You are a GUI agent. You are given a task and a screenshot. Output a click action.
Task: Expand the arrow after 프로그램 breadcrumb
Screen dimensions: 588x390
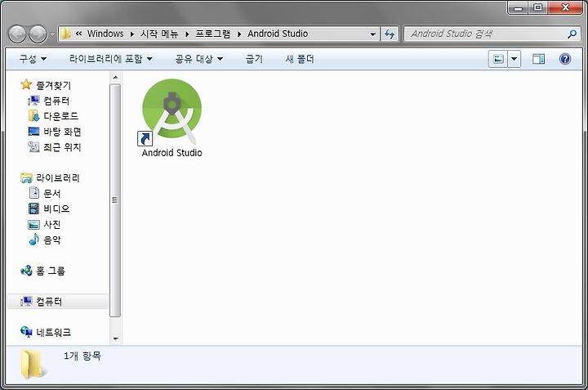[239, 34]
